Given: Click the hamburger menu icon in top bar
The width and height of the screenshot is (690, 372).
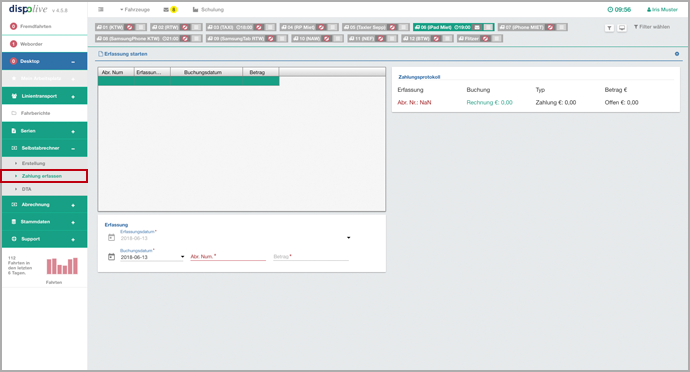Looking at the screenshot, I should (101, 9).
